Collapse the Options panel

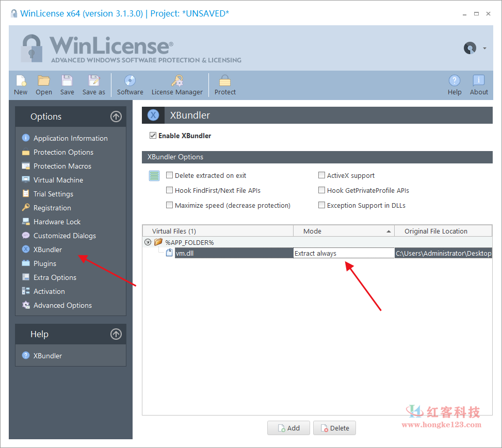(116, 117)
